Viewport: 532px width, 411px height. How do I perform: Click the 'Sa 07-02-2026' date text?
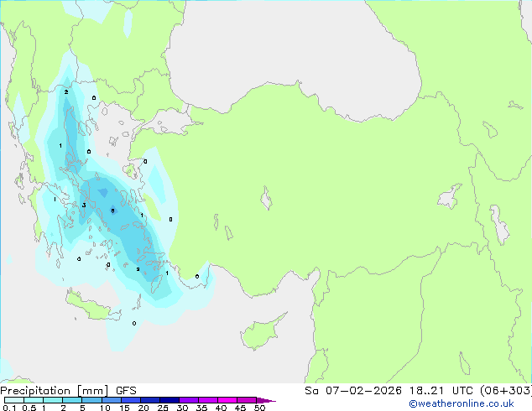[353, 391]
